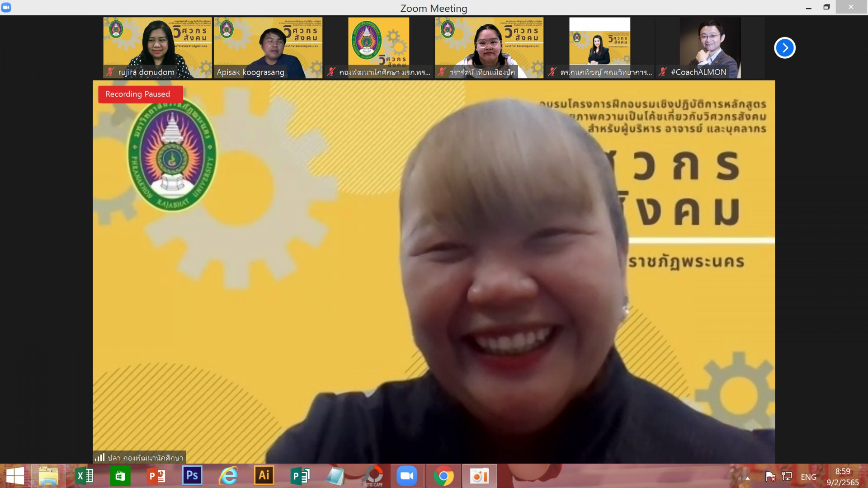Viewport: 868px width, 488px height.
Task: Open the Microsoft Store taskbar icon
Action: pos(120,476)
